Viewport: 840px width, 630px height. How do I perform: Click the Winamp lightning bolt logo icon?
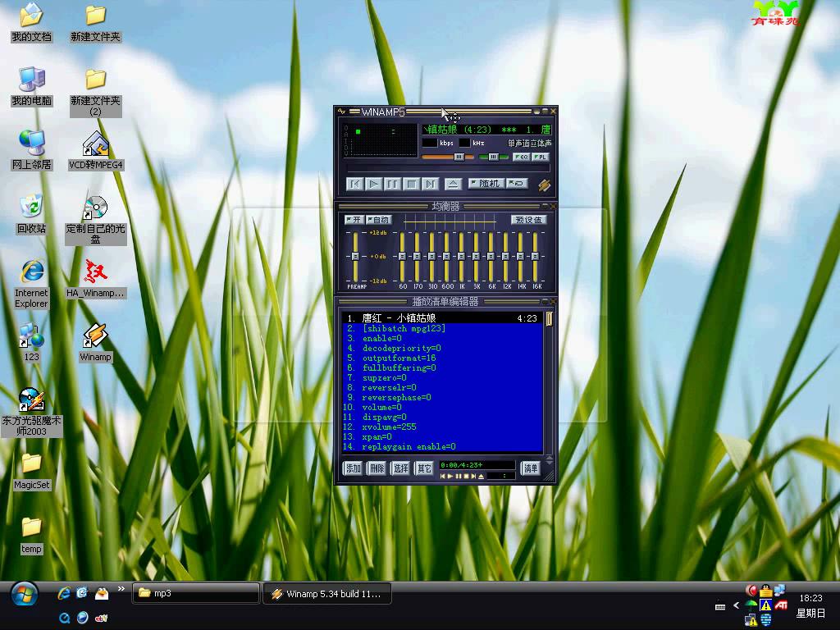point(545,185)
